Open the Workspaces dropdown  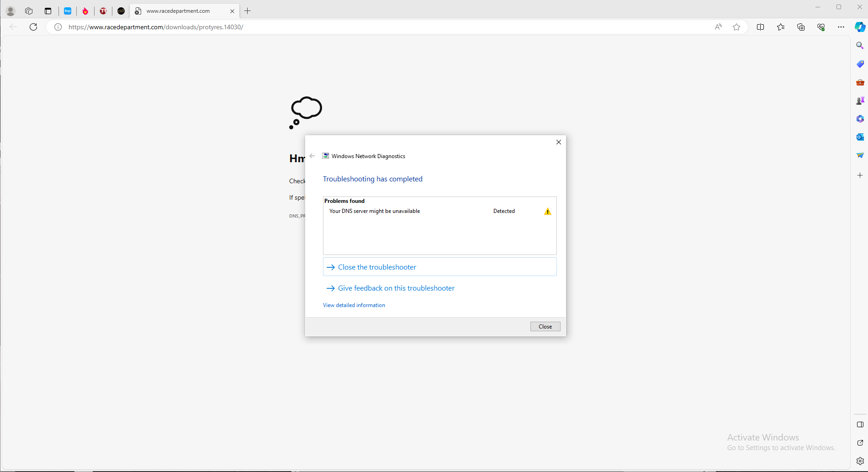29,11
